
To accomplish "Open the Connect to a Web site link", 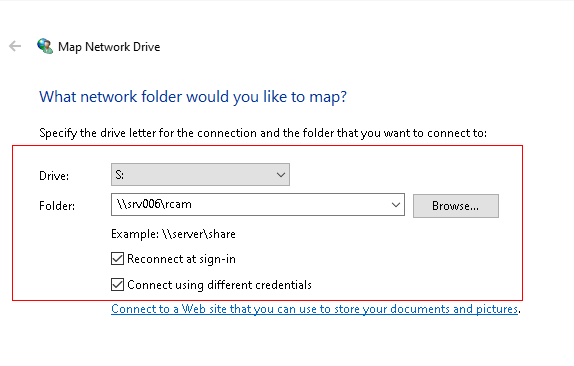I will tap(314, 309).
